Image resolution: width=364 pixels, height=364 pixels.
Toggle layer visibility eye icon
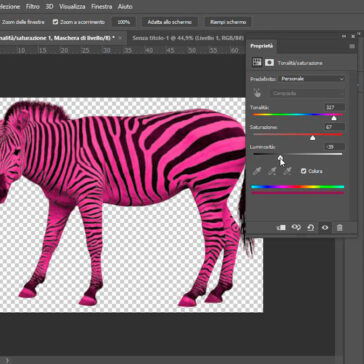[325, 228]
